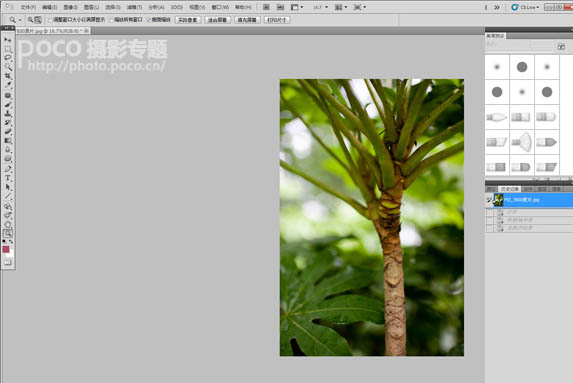
Task: Select the Horizontal Type tool
Action: [8, 178]
